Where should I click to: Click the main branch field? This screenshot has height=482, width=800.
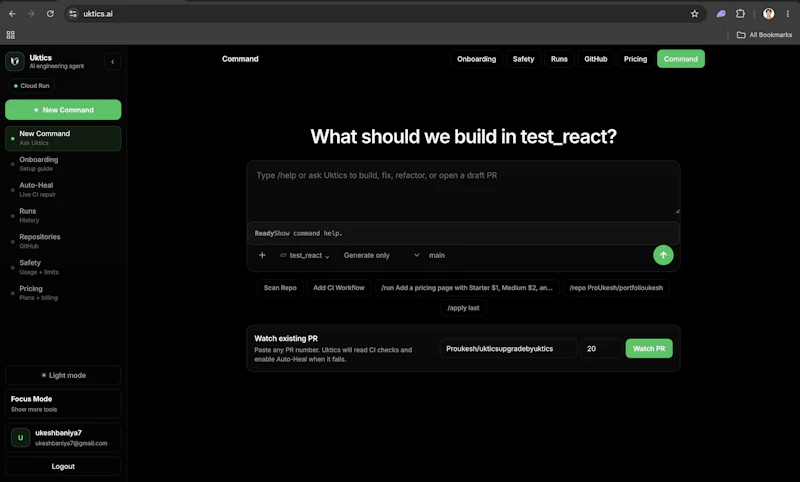437,255
